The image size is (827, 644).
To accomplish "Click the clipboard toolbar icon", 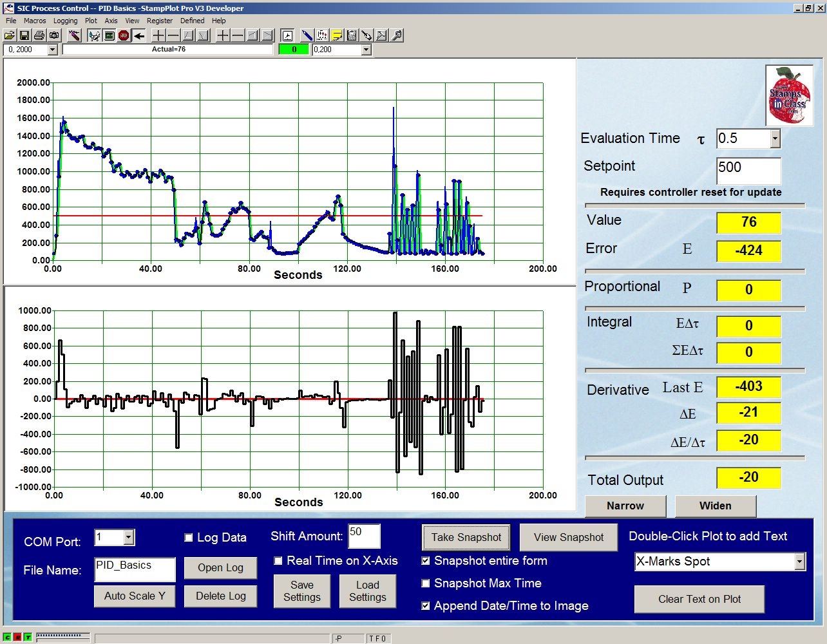I will coord(352,35).
